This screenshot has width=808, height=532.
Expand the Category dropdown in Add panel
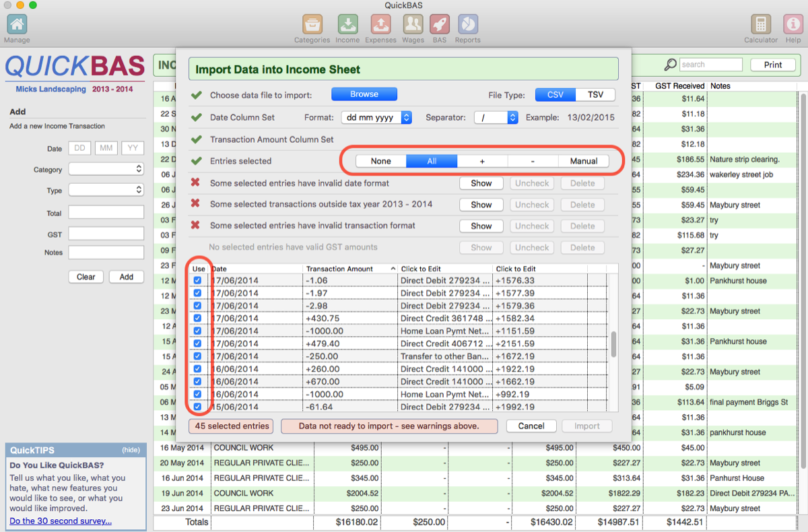click(106, 169)
